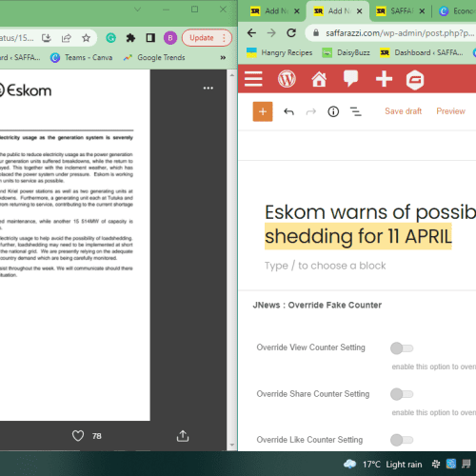Visit site via the home icon
Image resolution: width=476 pixels, height=476 pixels.
(319, 79)
